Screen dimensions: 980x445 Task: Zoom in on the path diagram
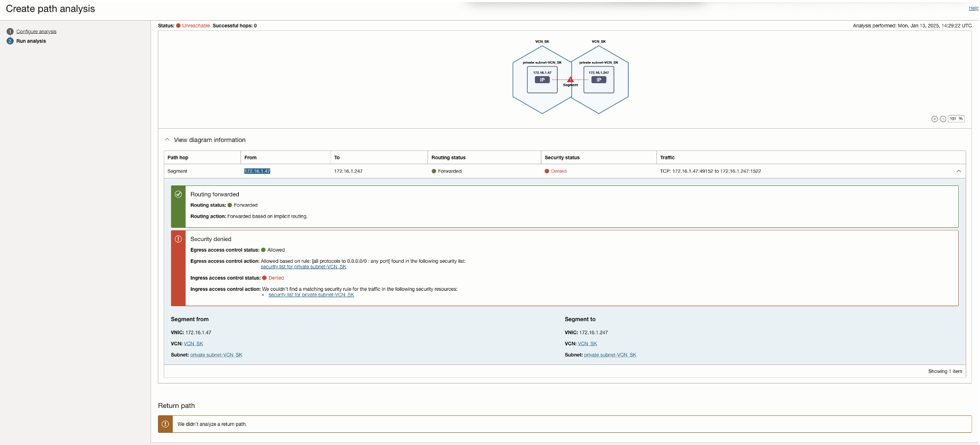click(934, 119)
